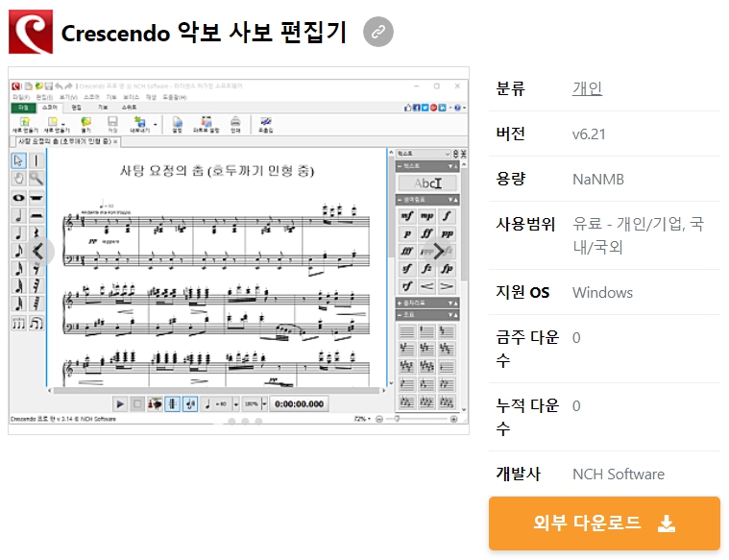
Task: Insert mezzo-forte mf dynamic
Action: click(407, 216)
